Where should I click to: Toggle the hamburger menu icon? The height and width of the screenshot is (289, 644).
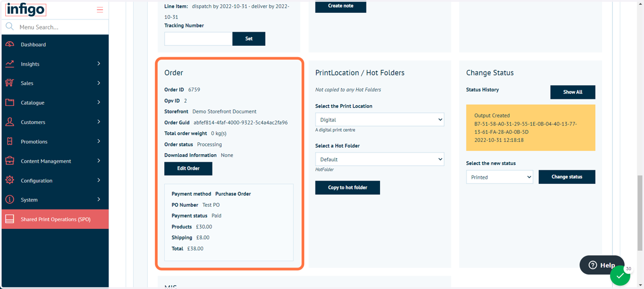pyautogui.click(x=100, y=10)
